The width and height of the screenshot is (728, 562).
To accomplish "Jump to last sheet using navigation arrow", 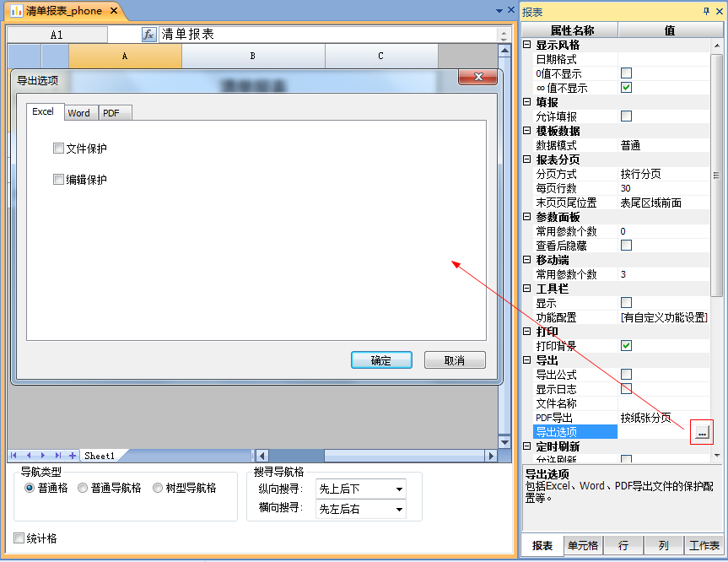I will [x=57, y=456].
